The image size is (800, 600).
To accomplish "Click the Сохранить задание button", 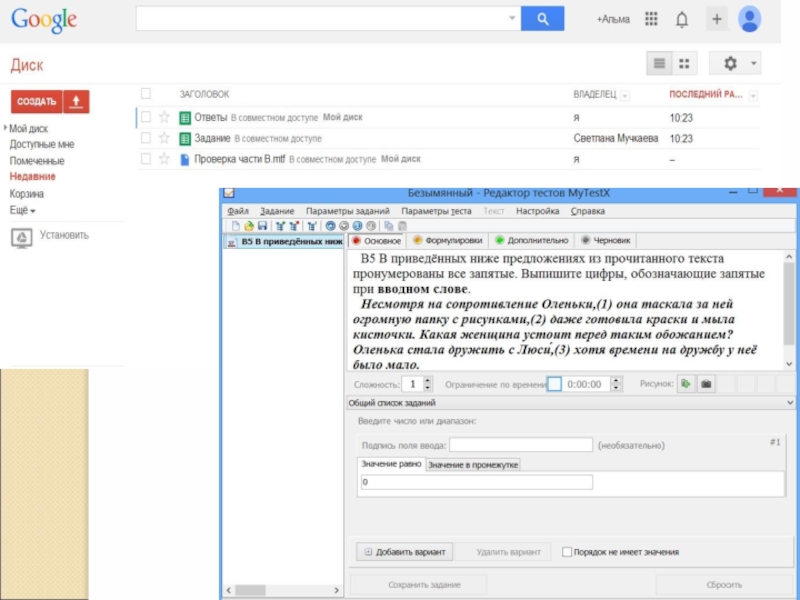I will coord(417,585).
